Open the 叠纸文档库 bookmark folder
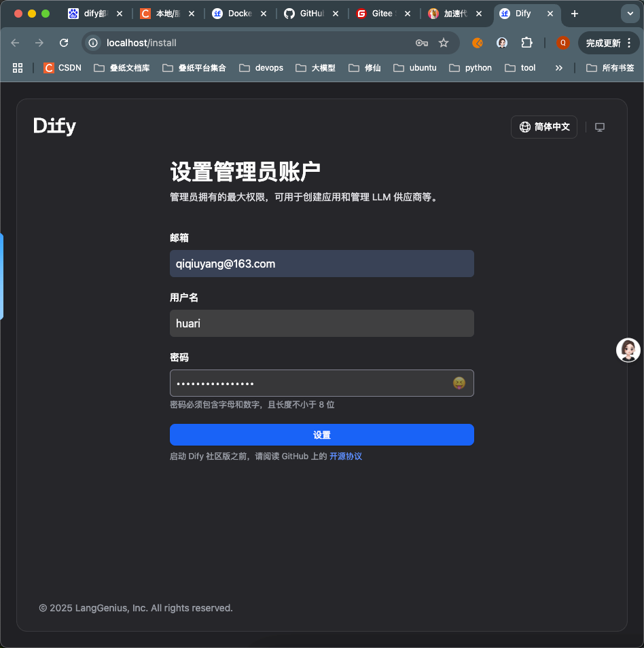This screenshot has width=644, height=648. [x=122, y=68]
